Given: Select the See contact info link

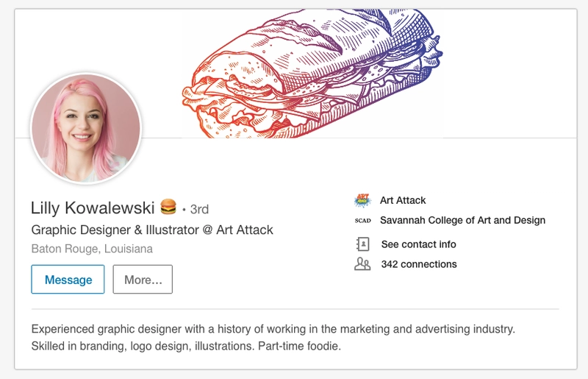Looking at the screenshot, I should coord(418,244).
